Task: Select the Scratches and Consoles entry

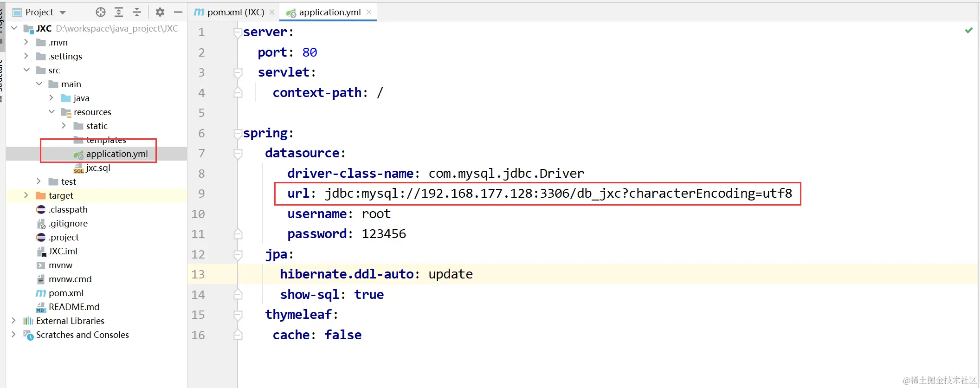Action: (x=83, y=335)
